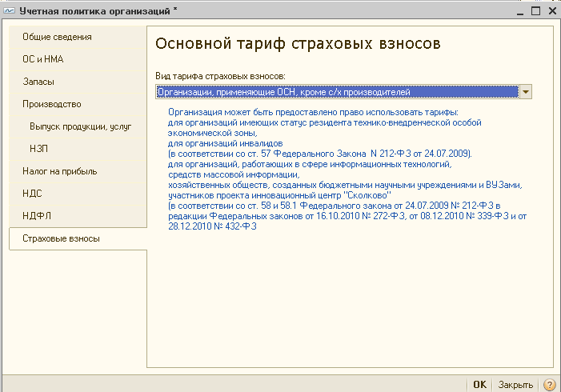Click the Вид тарифа страховых взносов label

[x=220, y=76]
